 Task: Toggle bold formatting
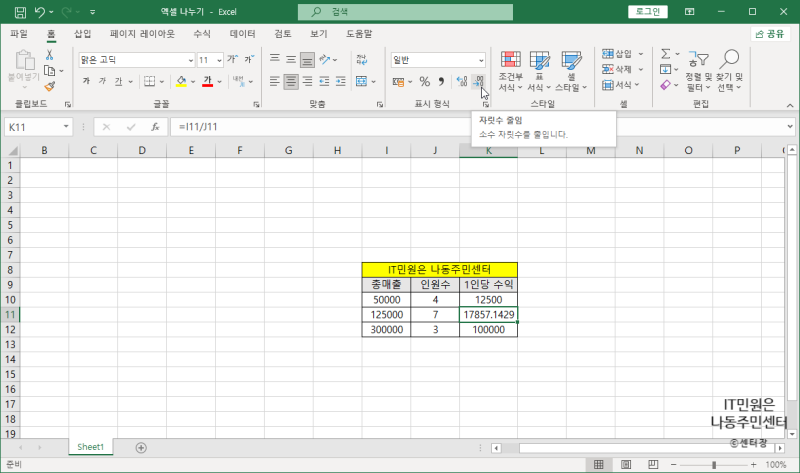pos(86,81)
